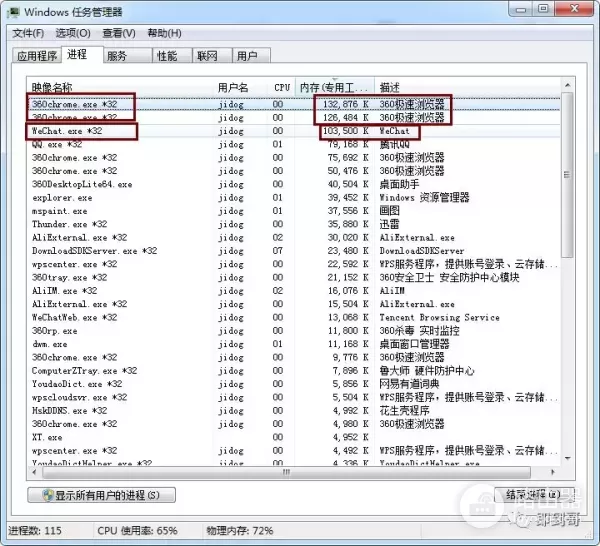Screen dimensions: 600x546
Task: Sort by 描述 column header
Action: tap(468, 88)
